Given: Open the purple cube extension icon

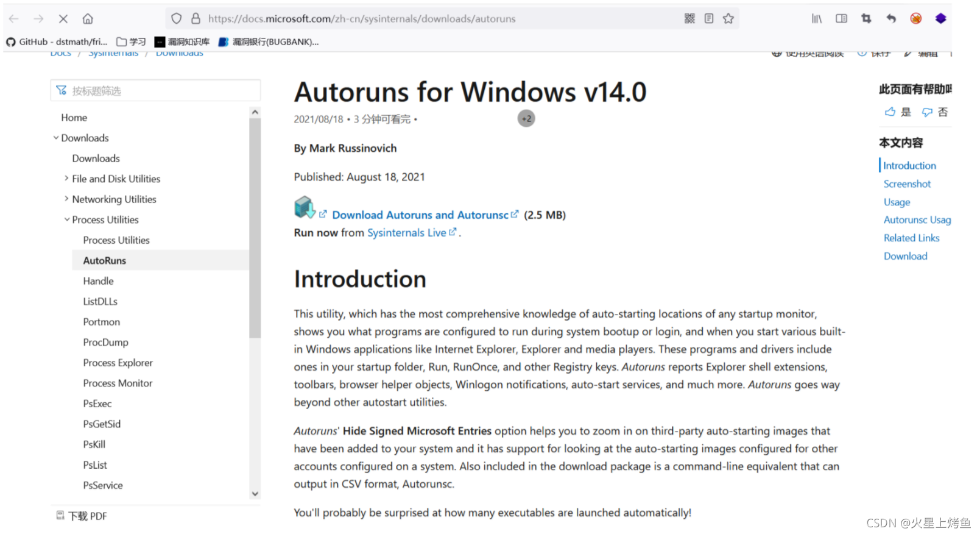Looking at the screenshot, I should (x=940, y=19).
